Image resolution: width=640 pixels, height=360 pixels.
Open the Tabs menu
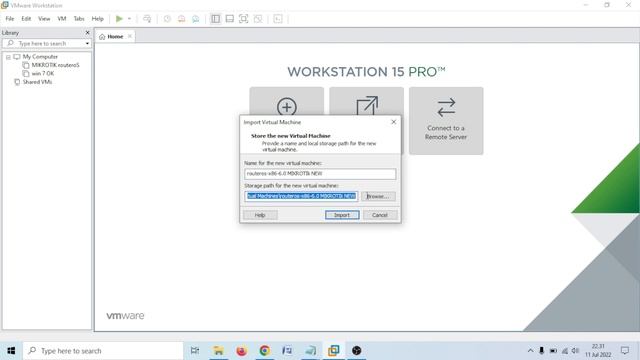[x=79, y=19]
